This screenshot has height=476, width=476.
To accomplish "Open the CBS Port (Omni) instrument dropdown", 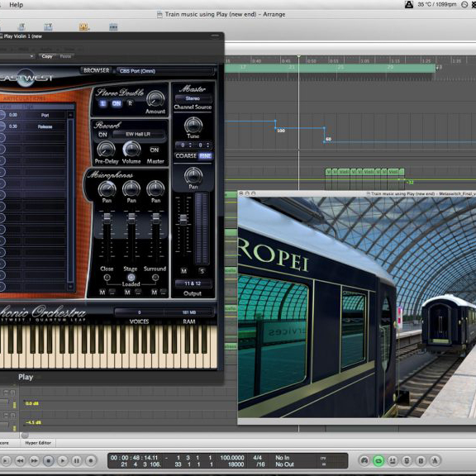I will pyautogui.click(x=164, y=71).
